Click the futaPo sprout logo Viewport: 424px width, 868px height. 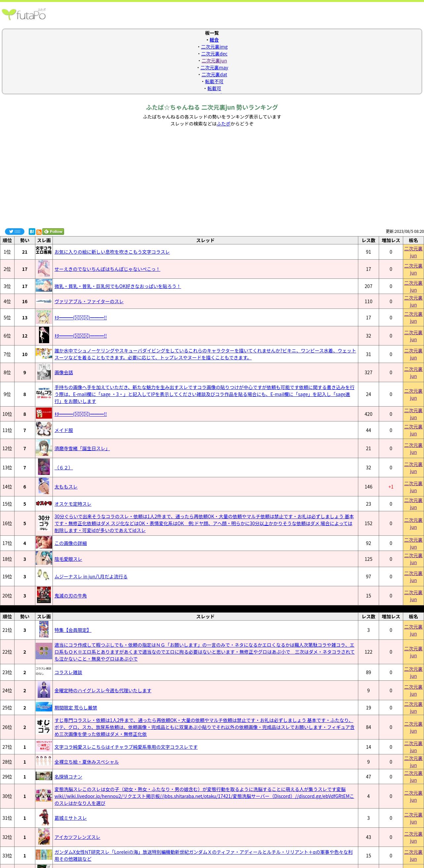tap(23, 15)
